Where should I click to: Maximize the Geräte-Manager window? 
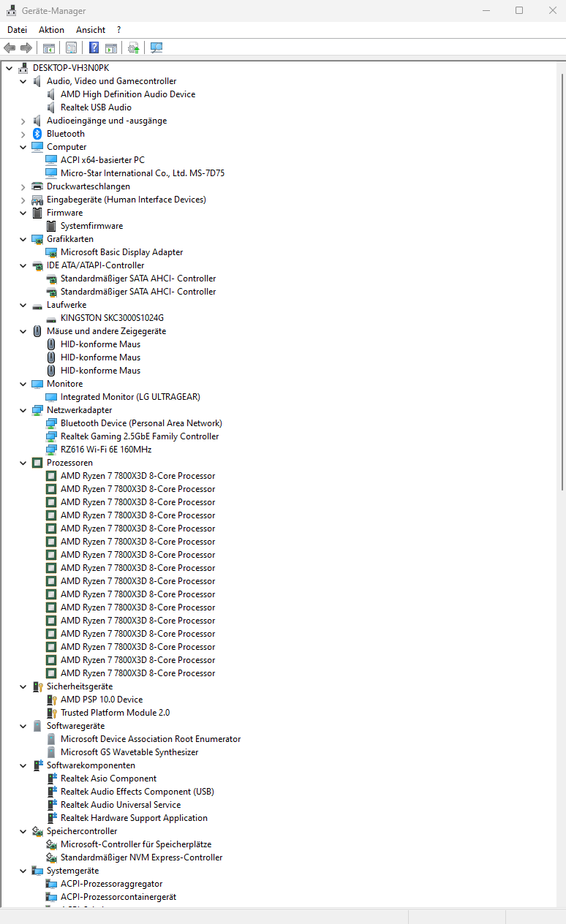(519, 10)
